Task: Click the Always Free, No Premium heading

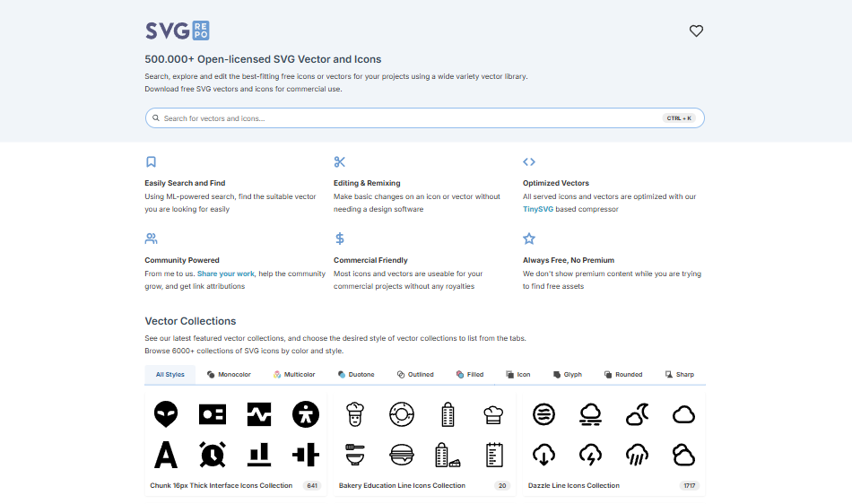Action: pos(569,260)
